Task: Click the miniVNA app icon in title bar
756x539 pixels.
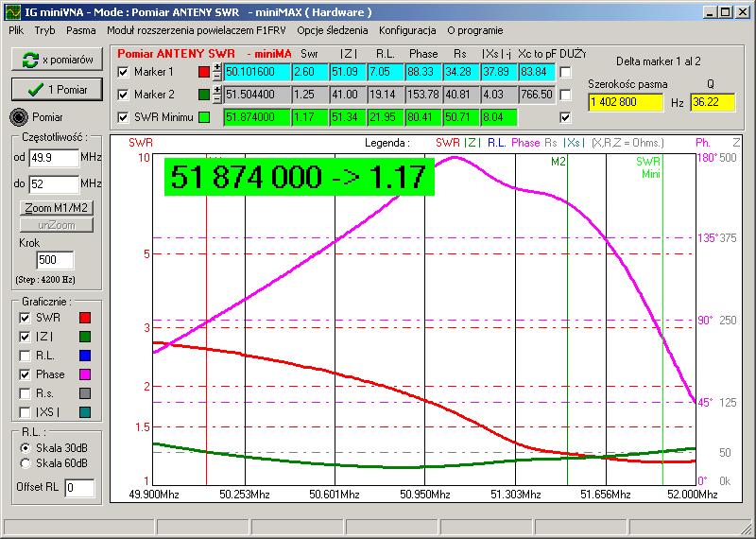Action: pos(10,11)
